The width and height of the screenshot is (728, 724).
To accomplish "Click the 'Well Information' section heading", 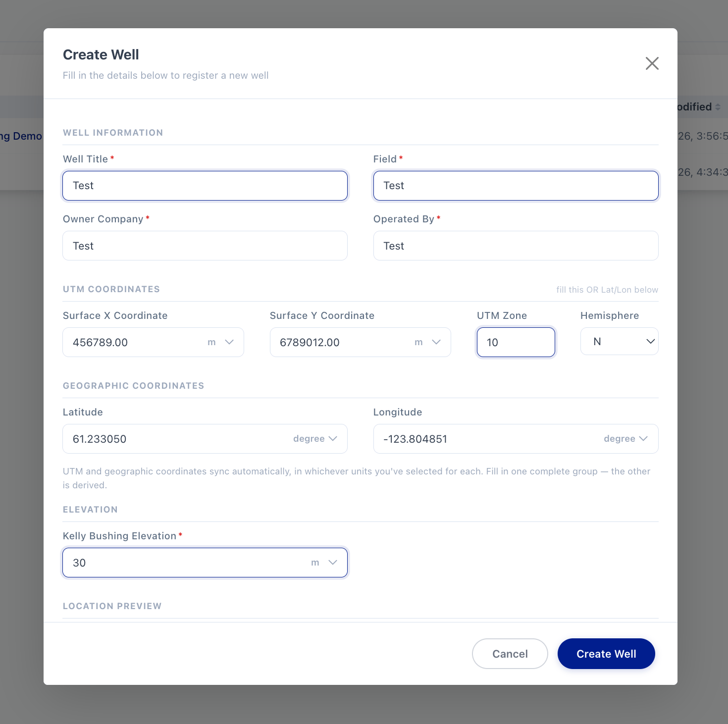I will (x=113, y=133).
